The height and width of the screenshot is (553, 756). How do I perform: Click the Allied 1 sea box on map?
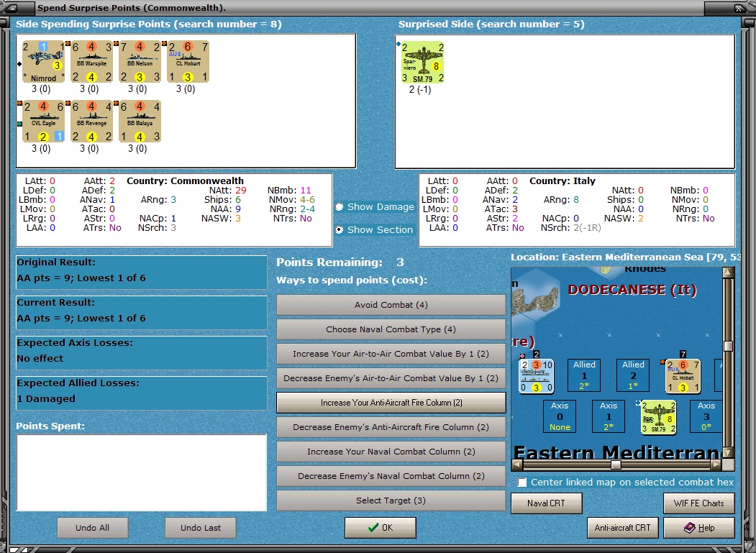pos(584,375)
